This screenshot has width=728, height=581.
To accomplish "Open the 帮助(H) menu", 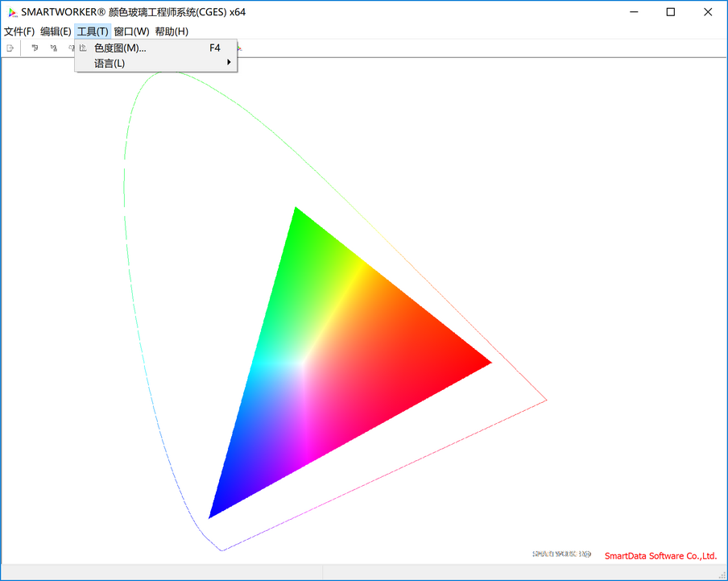I will (172, 31).
